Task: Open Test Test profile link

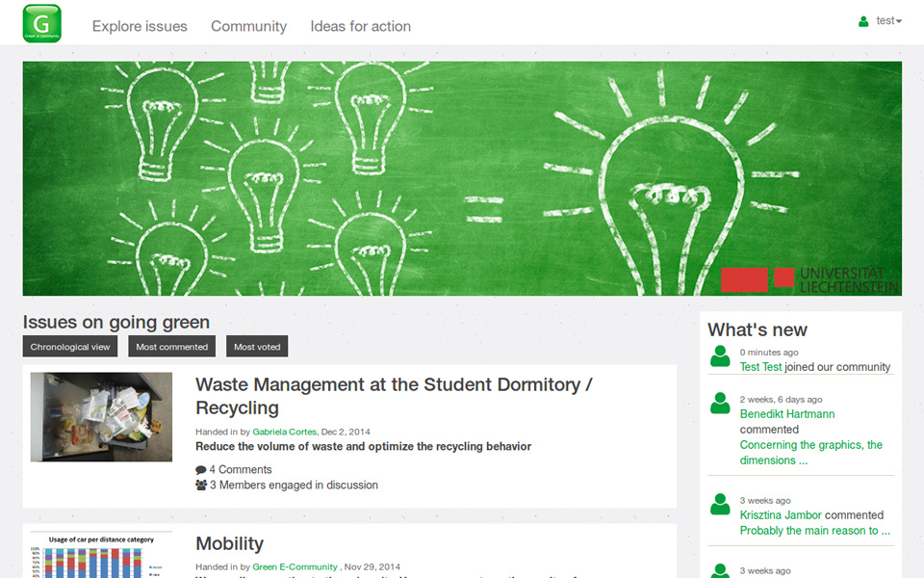Action: tap(760, 367)
